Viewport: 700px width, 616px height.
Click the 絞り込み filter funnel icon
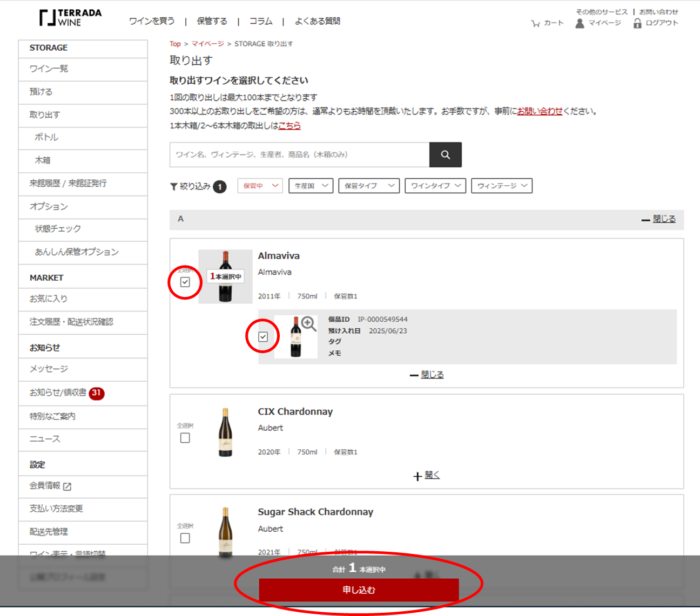tap(173, 187)
